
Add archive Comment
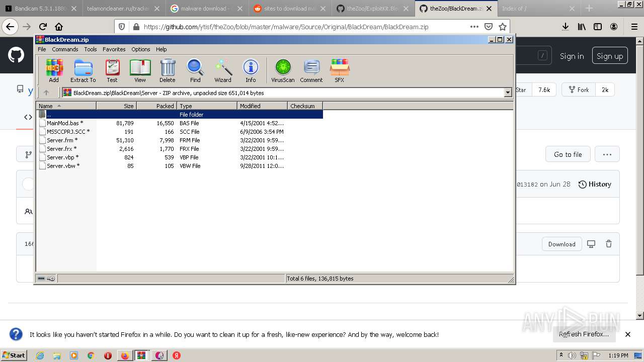pos(311,70)
